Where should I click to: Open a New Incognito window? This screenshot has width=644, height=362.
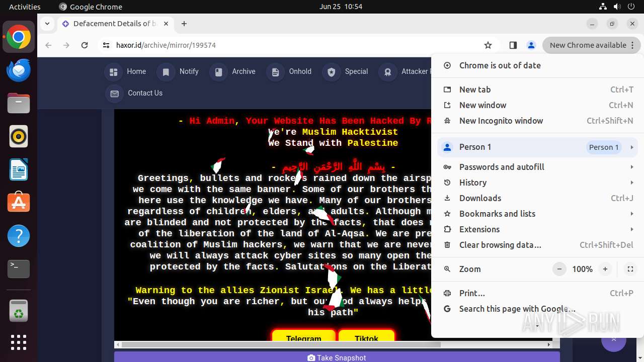pos(537,121)
